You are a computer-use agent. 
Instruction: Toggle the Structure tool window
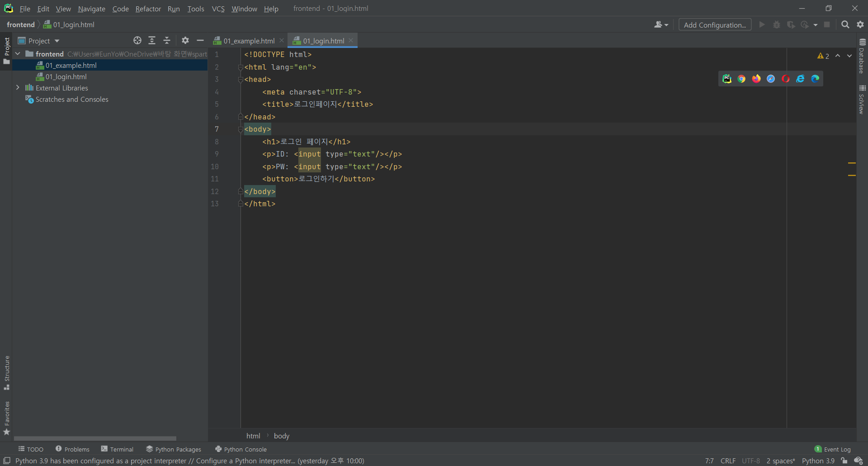(7, 372)
